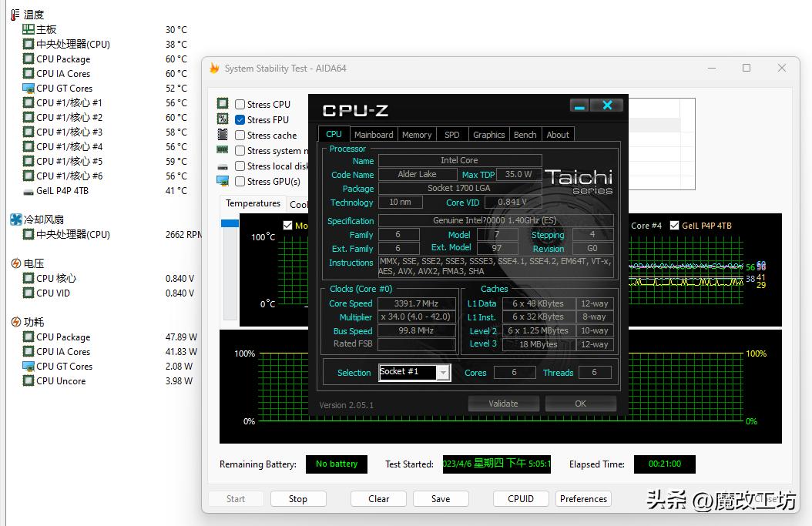Select the Cooling Fans tab in AIDA64
The height and width of the screenshot is (526, 812).
298,205
